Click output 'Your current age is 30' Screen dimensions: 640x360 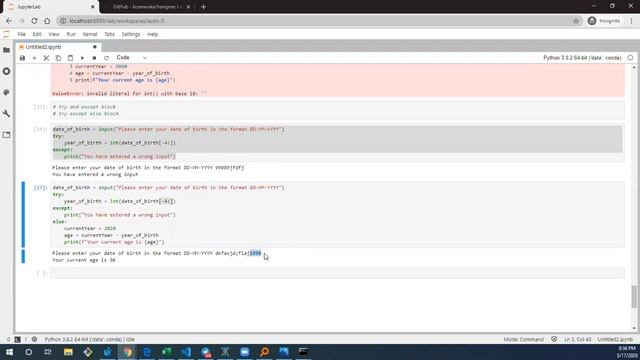point(84,260)
